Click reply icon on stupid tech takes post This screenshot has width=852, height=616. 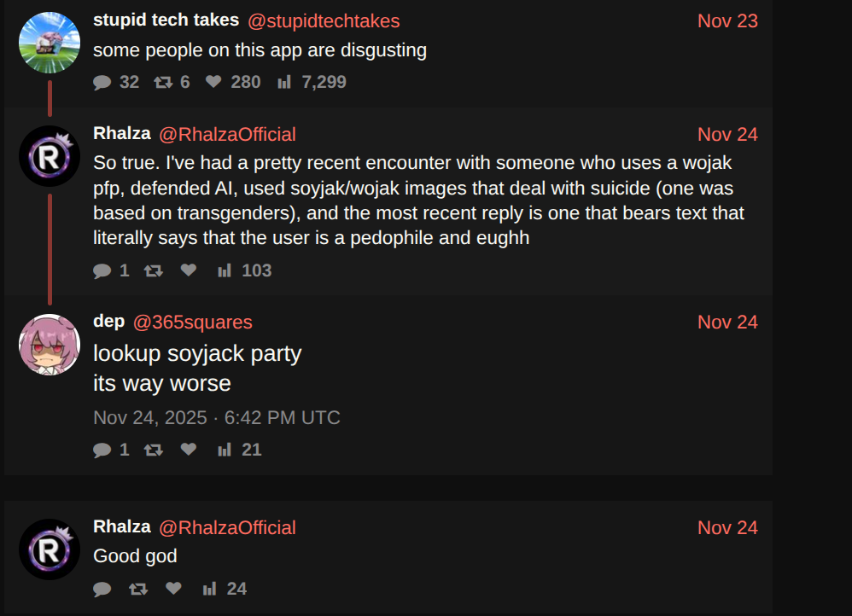coord(102,82)
